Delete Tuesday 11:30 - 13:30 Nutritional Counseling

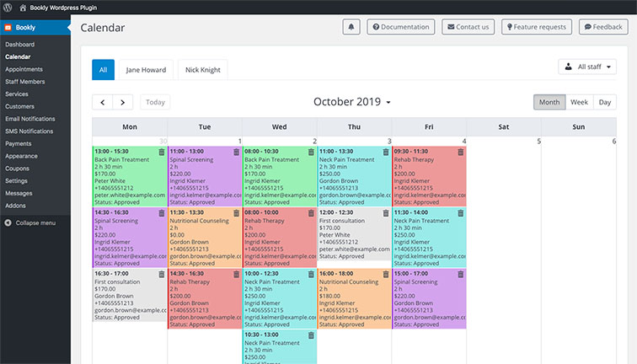(237, 213)
